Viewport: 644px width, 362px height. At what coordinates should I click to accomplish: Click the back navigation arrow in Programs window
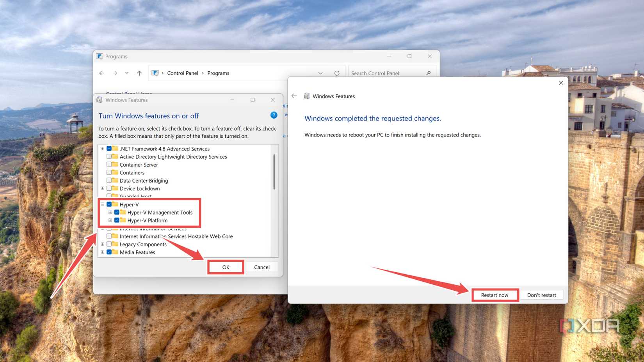(x=101, y=73)
